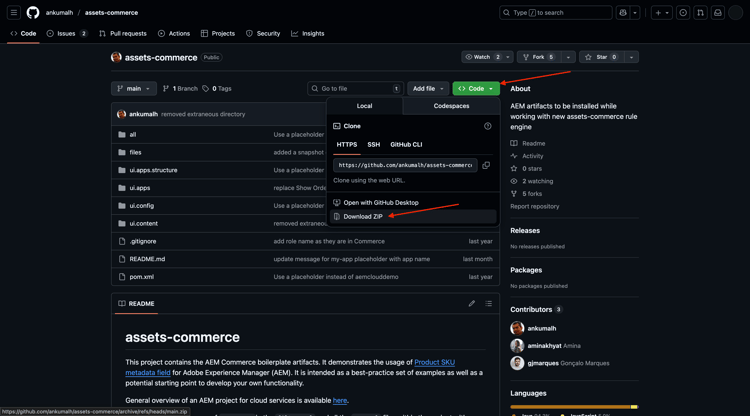Image resolution: width=750 pixels, height=416 pixels.
Task: Follow the Product SKU metadata field link
Action: (434, 362)
